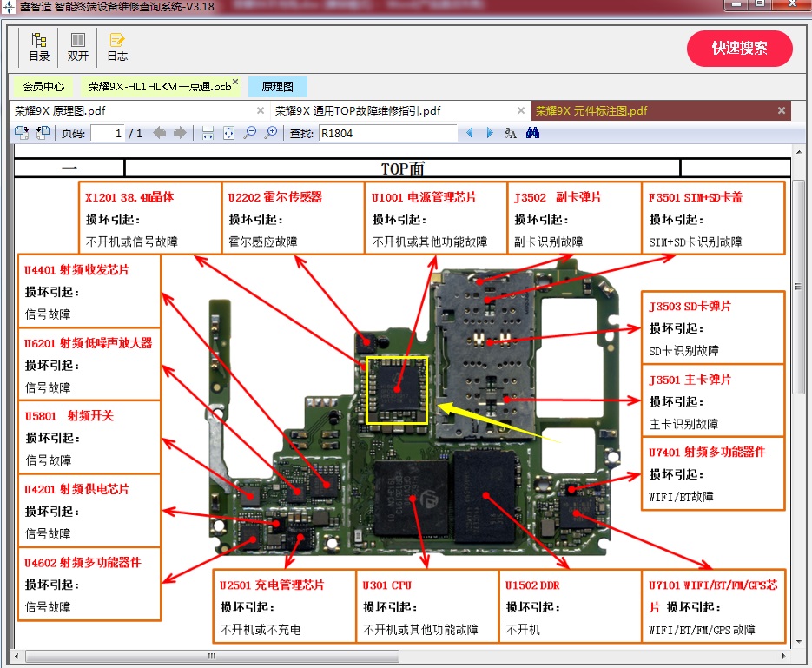Close the 通用TOP故障维修指引.pdf tab
The height and width of the screenshot is (668, 812).
click(x=521, y=110)
